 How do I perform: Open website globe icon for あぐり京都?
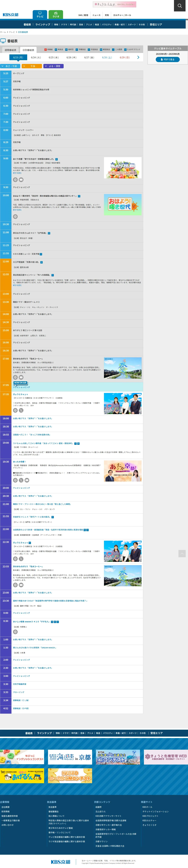pyautogui.click(x=15, y=180)
